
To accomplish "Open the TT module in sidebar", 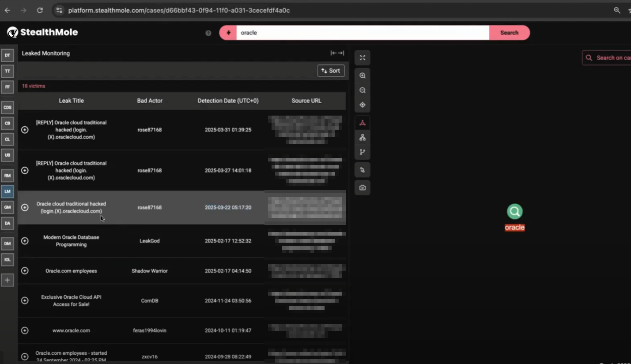I will coord(8,71).
